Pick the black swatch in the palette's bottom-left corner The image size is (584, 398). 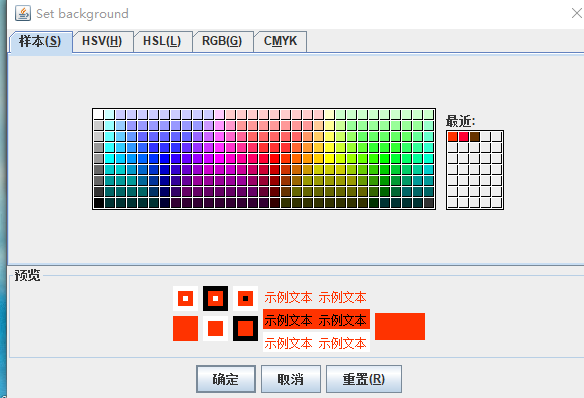pyautogui.click(x=98, y=203)
